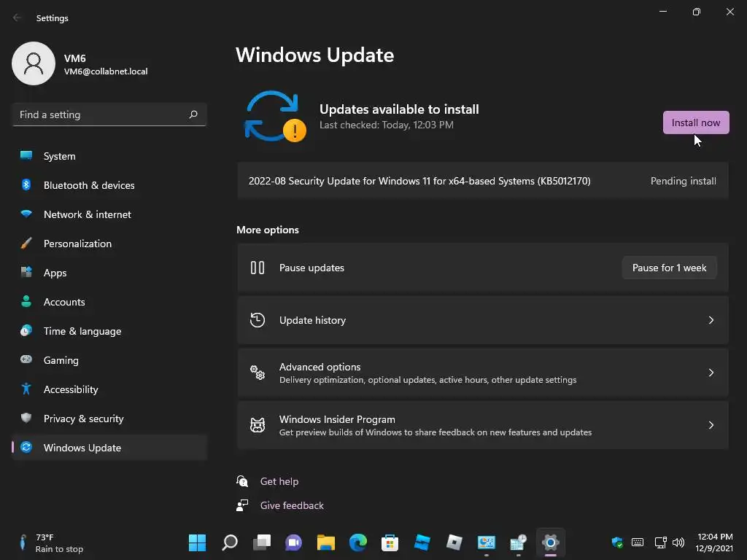Click the touch keyboard tray icon
Screen dimensions: 747x560
638,542
